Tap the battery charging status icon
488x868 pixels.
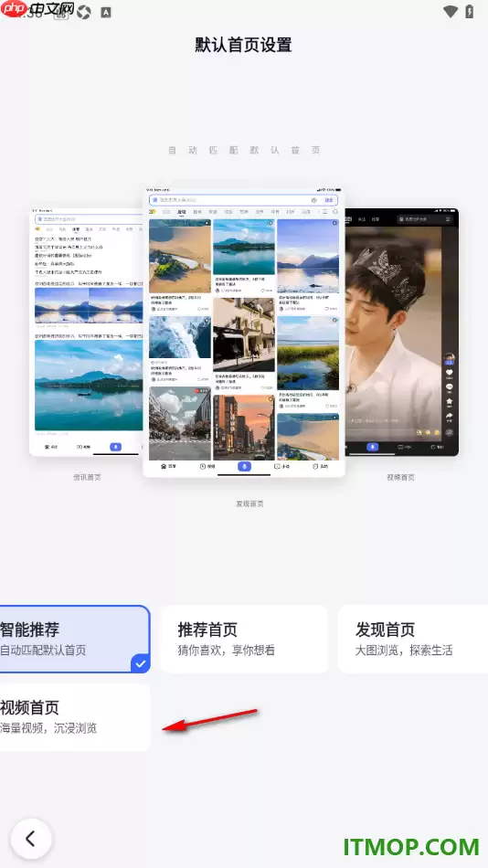pyautogui.click(x=470, y=12)
